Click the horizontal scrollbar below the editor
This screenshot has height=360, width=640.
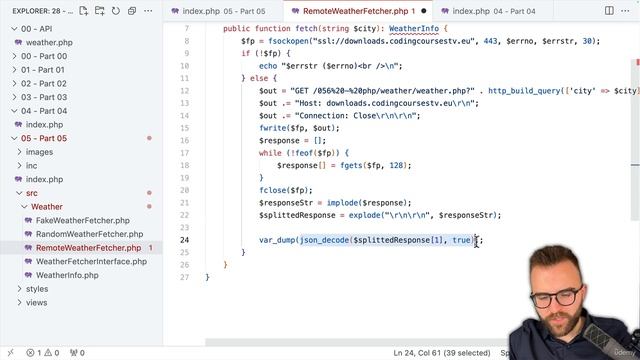[x=357, y=342]
